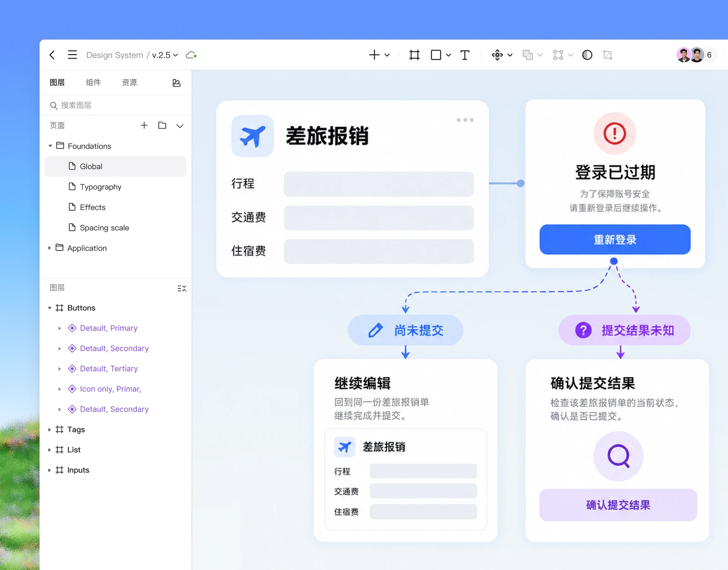Click the 重新登录 button
728x570 pixels.
615,239
